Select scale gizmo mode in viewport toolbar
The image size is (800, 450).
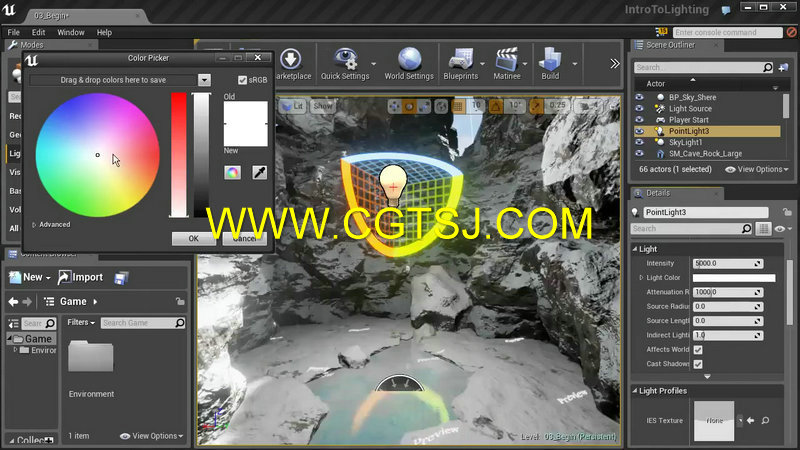(x=423, y=106)
